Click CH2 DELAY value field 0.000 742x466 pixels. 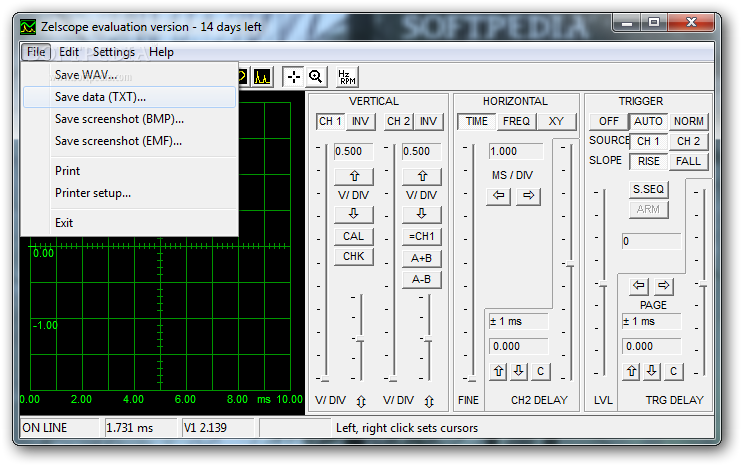pyautogui.click(x=519, y=346)
